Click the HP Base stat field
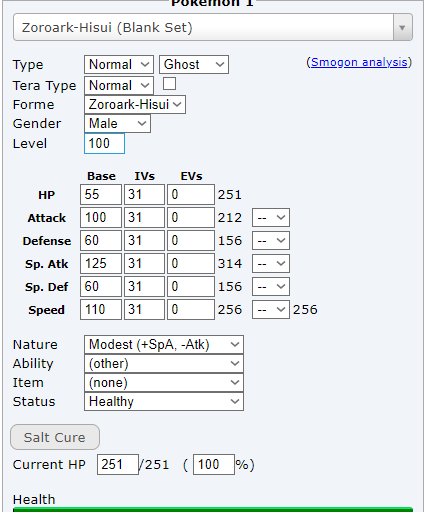 (101, 194)
